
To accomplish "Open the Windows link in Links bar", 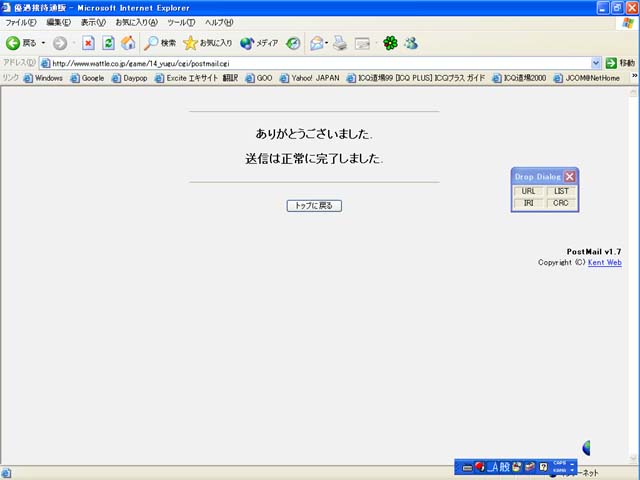I will (43, 78).
